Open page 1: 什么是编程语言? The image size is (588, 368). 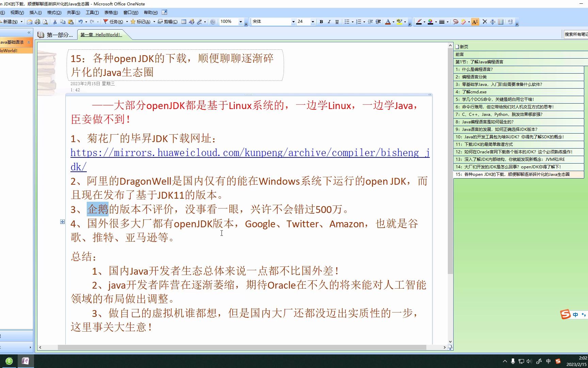(519, 70)
